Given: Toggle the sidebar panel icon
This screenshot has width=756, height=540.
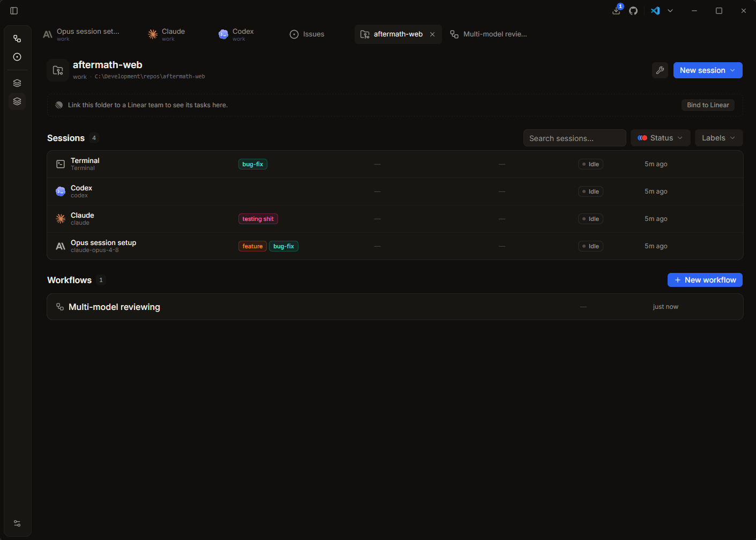Looking at the screenshot, I should coord(14,11).
